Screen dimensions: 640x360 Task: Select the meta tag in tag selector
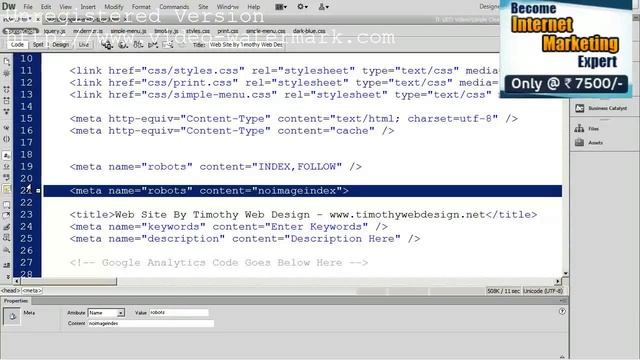click(x=31, y=291)
